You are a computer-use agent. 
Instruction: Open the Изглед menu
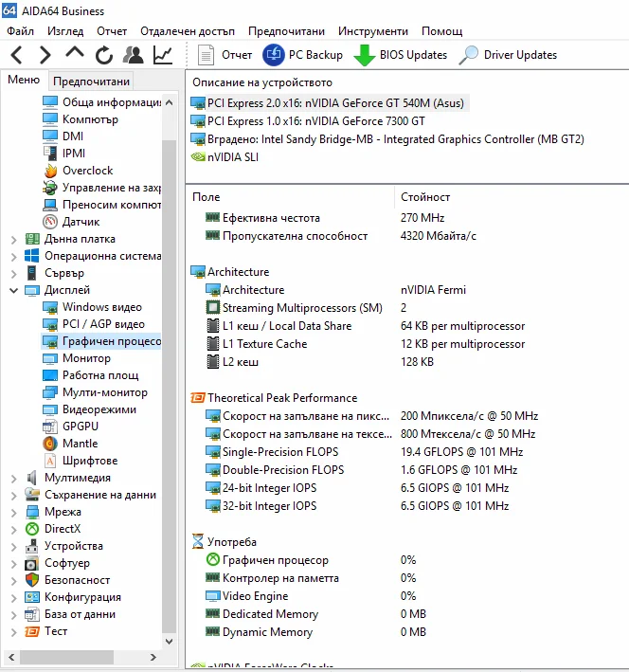[65, 31]
